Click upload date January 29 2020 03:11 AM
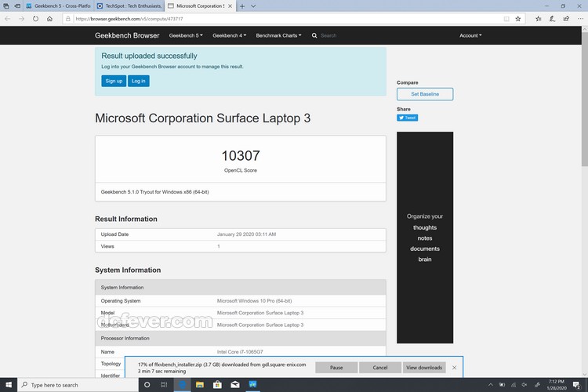Image resolution: width=588 pixels, height=392 pixels. tap(246, 234)
